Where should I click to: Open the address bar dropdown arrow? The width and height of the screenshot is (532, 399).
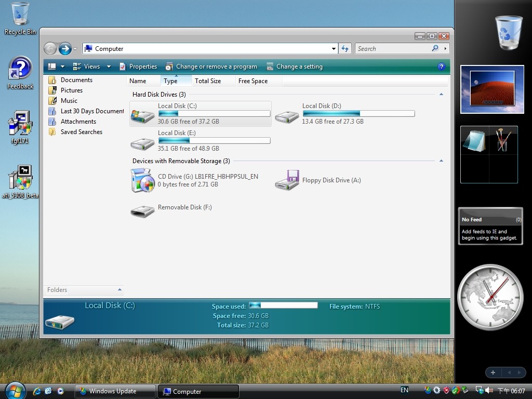[x=334, y=48]
